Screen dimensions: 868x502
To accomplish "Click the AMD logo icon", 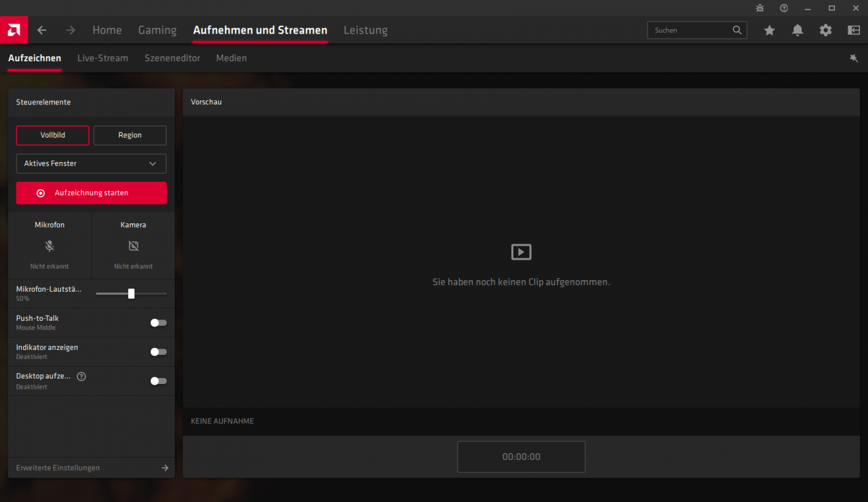I will pos(14,30).
